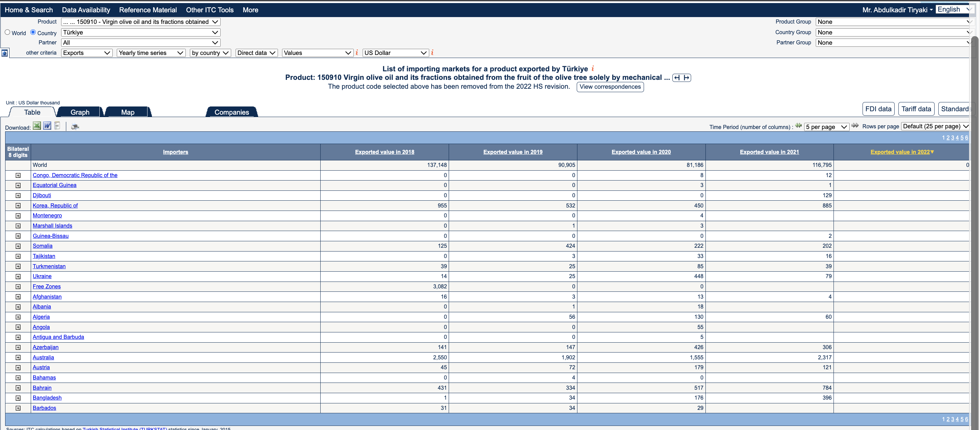Open Mr. Abdulkadir Tiryaki user menu
980x430 pixels.
[x=897, y=10]
